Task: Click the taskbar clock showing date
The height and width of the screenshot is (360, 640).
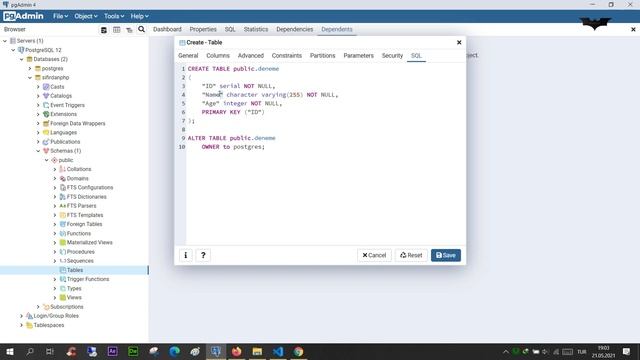Action: pyautogui.click(x=603, y=351)
